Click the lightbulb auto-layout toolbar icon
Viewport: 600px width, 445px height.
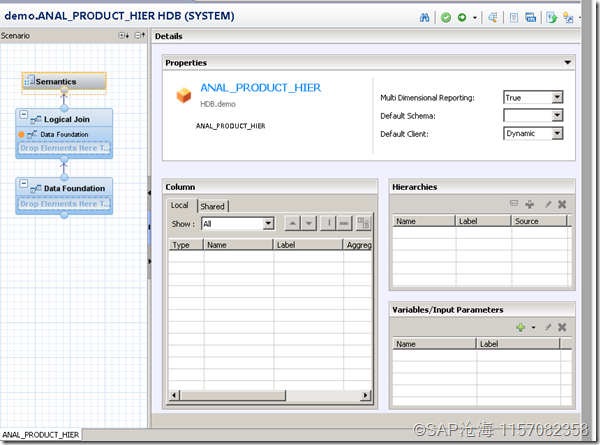click(x=568, y=18)
